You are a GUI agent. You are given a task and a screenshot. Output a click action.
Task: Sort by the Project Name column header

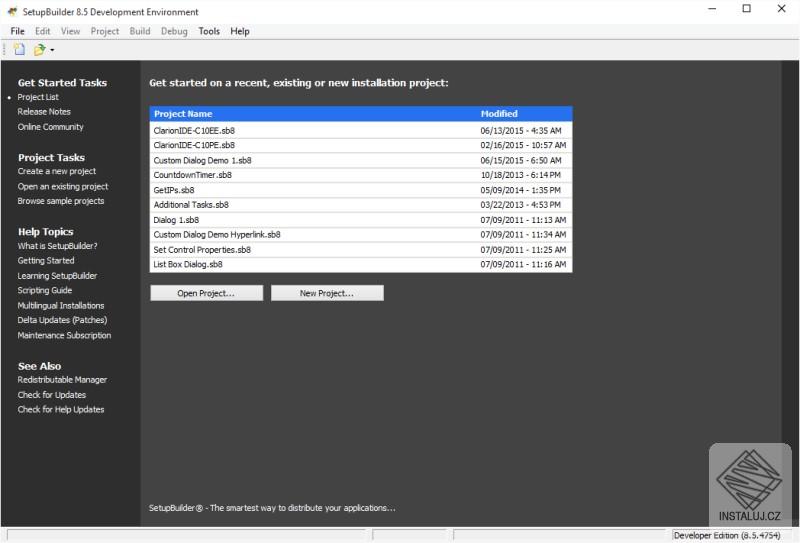pos(313,114)
